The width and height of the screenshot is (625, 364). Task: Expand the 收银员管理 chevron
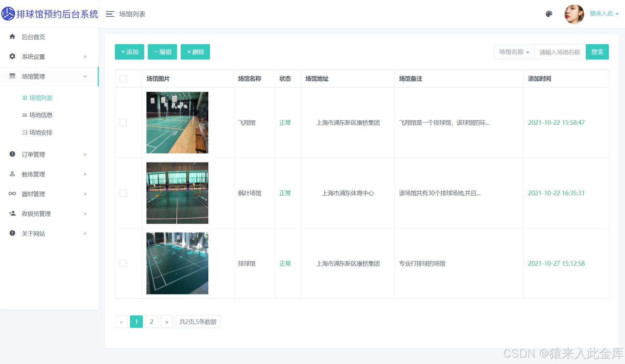point(85,214)
